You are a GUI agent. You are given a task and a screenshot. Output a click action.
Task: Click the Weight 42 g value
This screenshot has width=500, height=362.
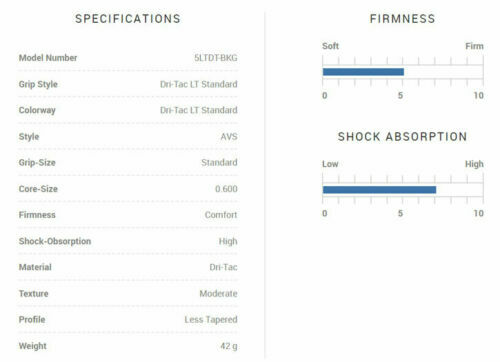point(229,346)
